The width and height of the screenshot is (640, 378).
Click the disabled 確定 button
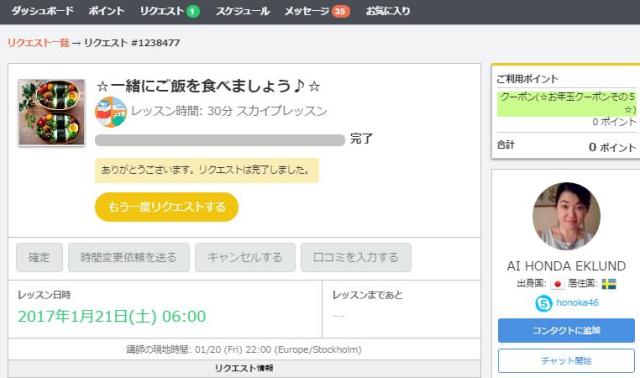(x=40, y=257)
